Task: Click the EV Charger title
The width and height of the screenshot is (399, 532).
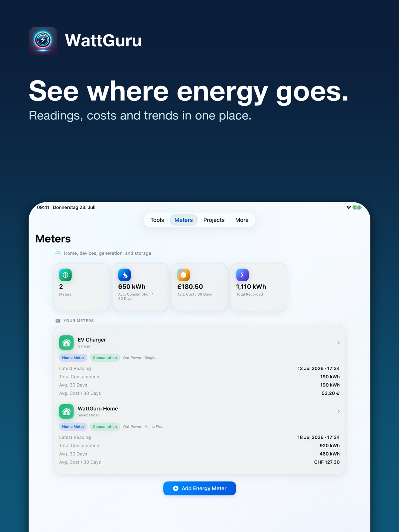Action: click(x=92, y=339)
